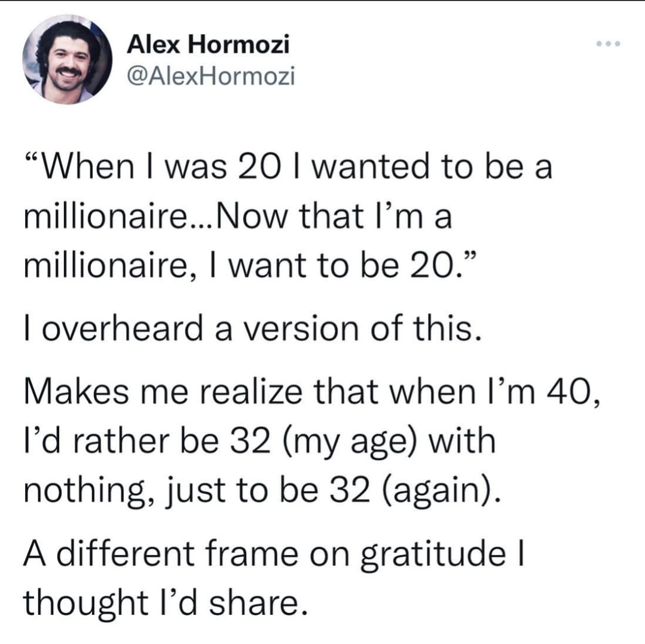Click the line "A different frame on gratitude I"
This screenshot has height=644, width=645.
click(274, 553)
